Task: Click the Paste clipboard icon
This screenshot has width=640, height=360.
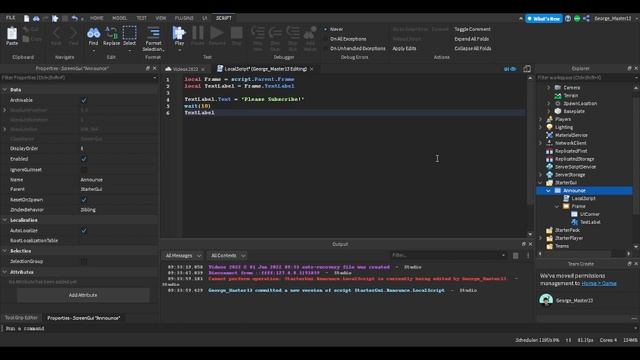Action: pyautogui.click(x=12, y=34)
